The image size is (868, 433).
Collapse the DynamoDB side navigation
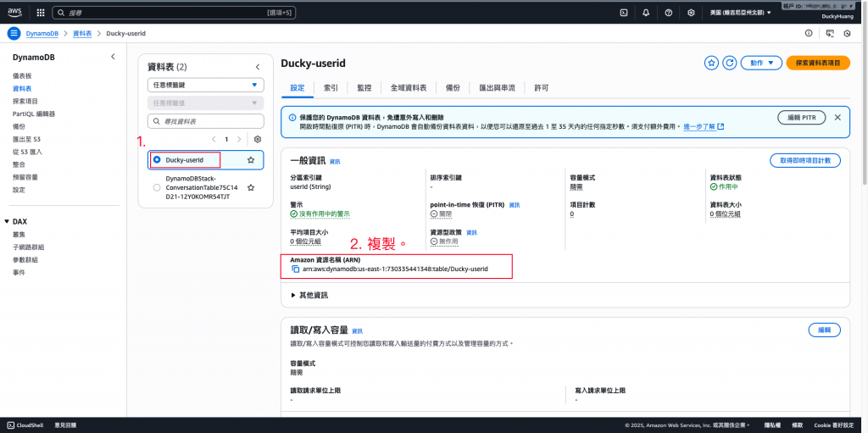[113, 57]
